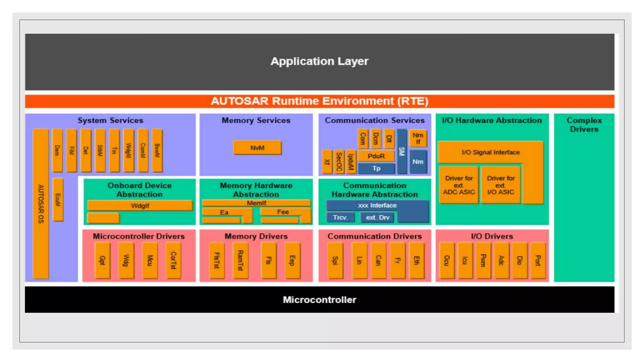Viewport: 644px width, 362px height.
Task: Click the ext. Drv module box
Action: [377, 217]
